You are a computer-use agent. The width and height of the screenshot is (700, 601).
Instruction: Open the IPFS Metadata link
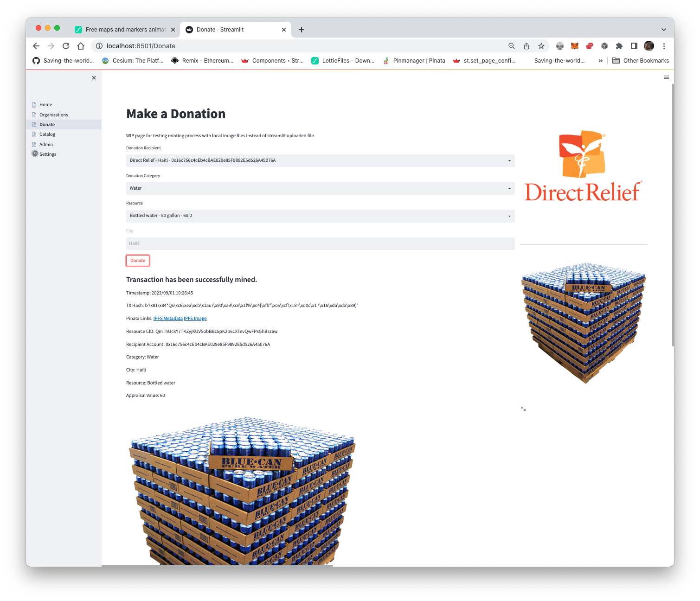click(168, 319)
